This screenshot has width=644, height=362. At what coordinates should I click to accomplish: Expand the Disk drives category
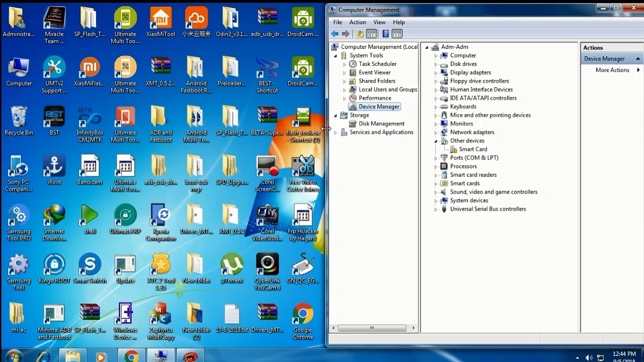pyautogui.click(x=436, y=64)
